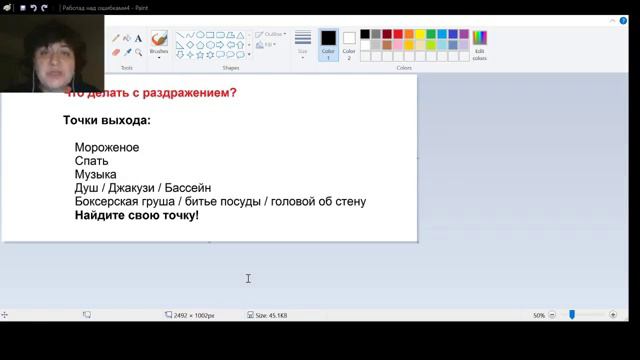Image resolution: width=640 pixels, height=360 pixels.
Task: Choose the Four-point star shape
Action: [190, 55]
